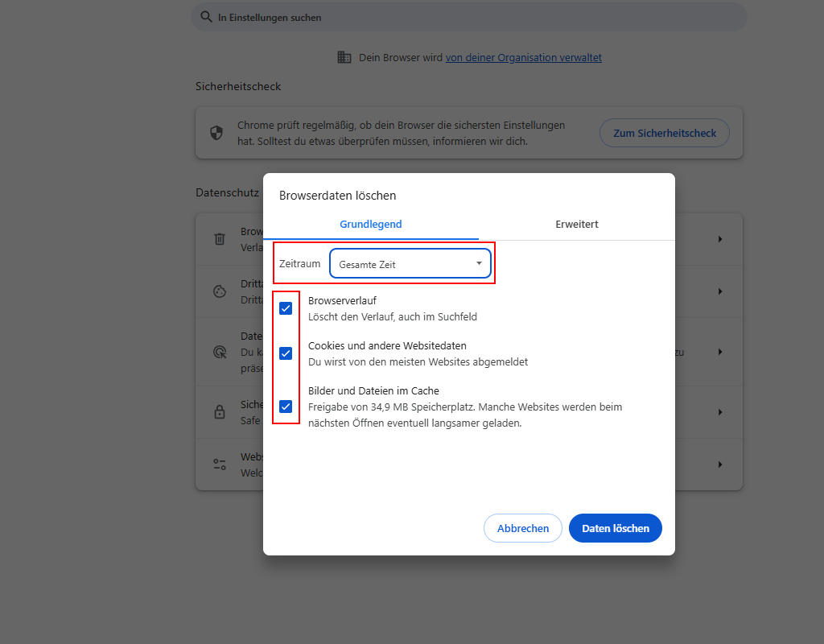
Task: Click the magnifier icon in the search bar
Action: [206, 17]
